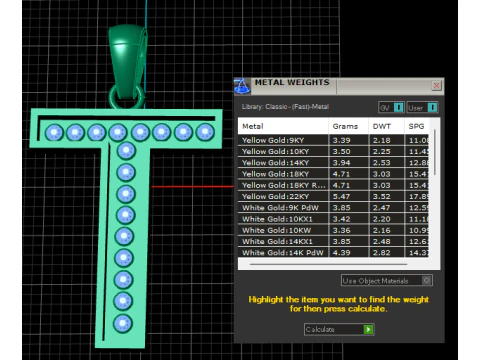
Task: Select the Yellow Gold:9KY row
Action: [333, 140]
